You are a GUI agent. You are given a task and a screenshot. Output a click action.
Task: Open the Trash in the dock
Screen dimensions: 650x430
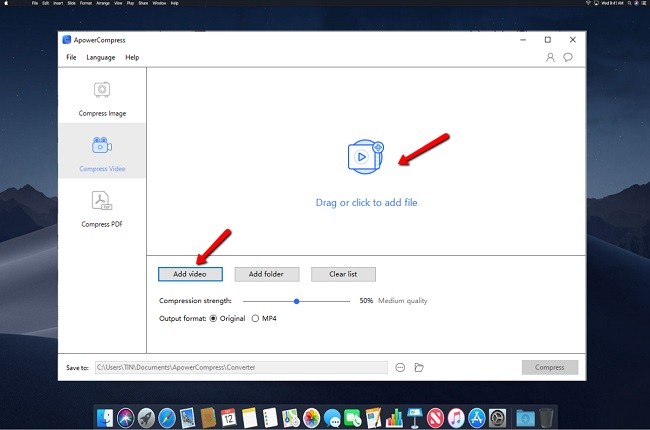coord(546,418)
